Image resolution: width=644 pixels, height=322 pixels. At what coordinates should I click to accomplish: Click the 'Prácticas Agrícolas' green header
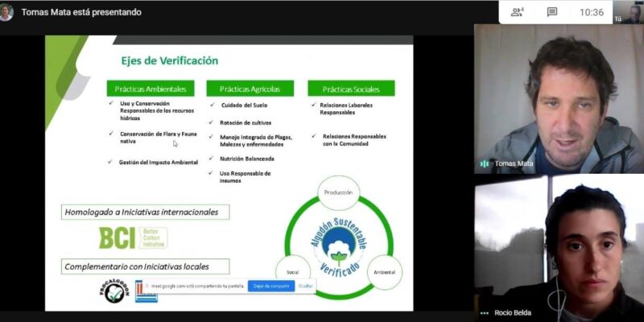tap(250, 89)
